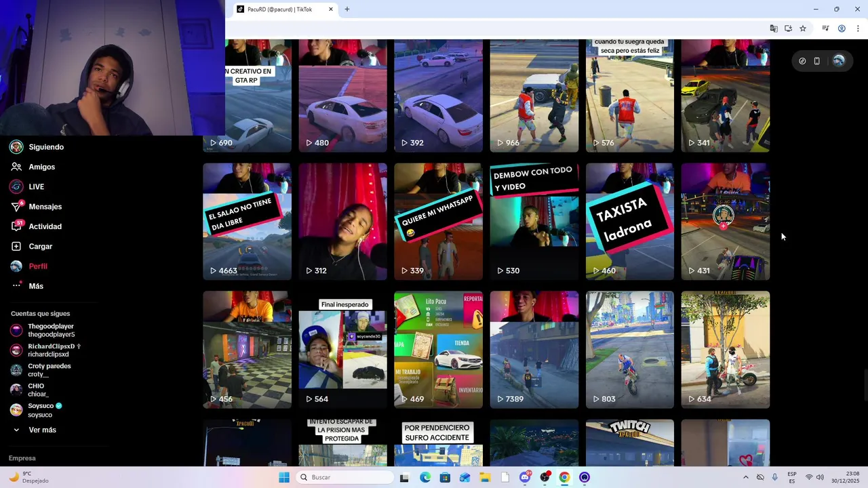
Task: Open Mensajes inbox
Action: click(36, 207)
